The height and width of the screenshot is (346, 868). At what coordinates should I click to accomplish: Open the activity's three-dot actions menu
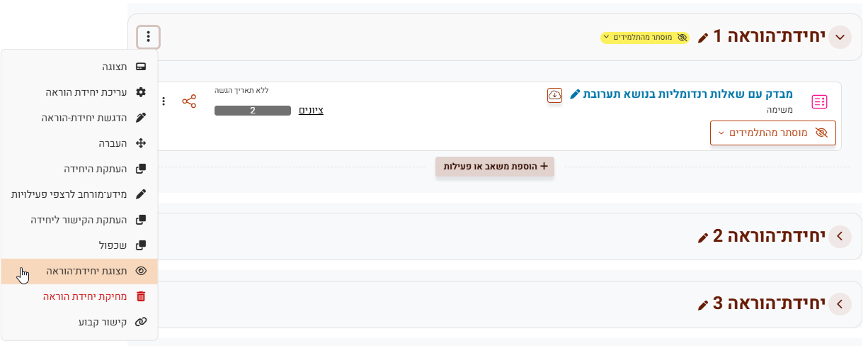pos(164,101)
